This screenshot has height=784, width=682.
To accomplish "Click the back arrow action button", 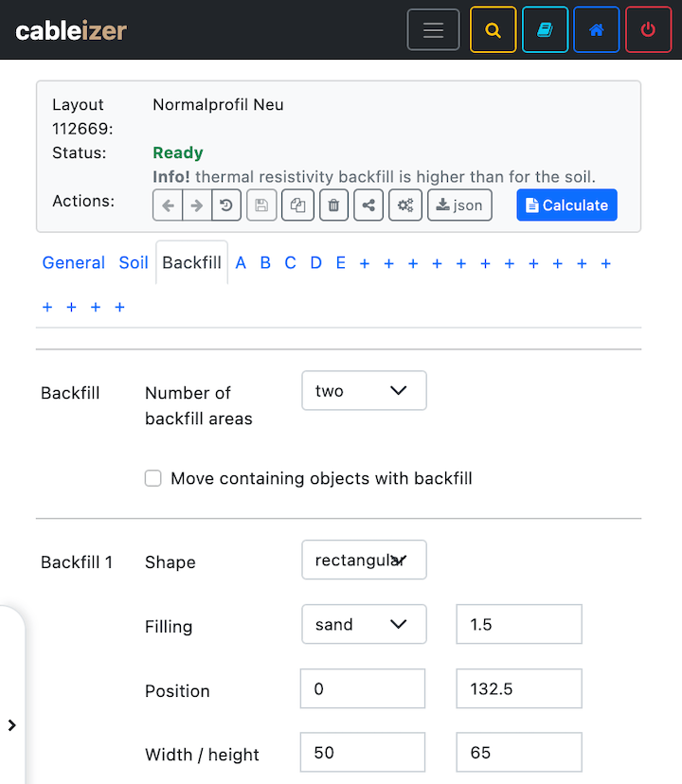I will tap(168, 205).
